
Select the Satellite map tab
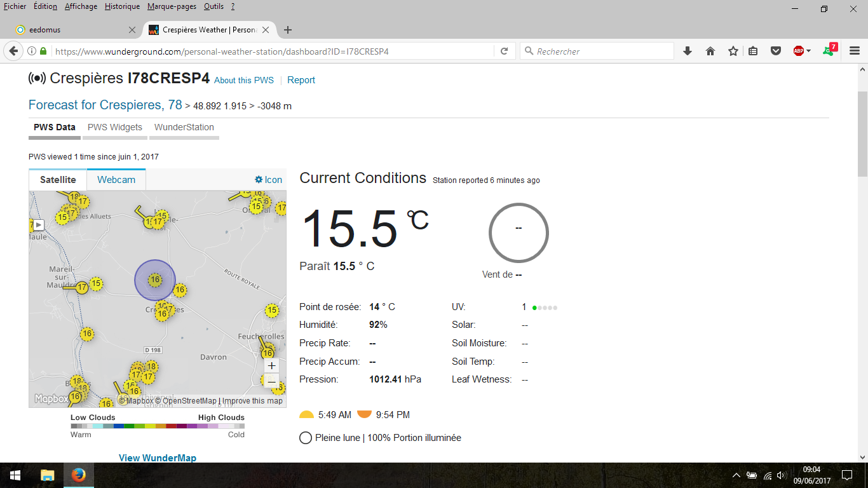(58, 180)
